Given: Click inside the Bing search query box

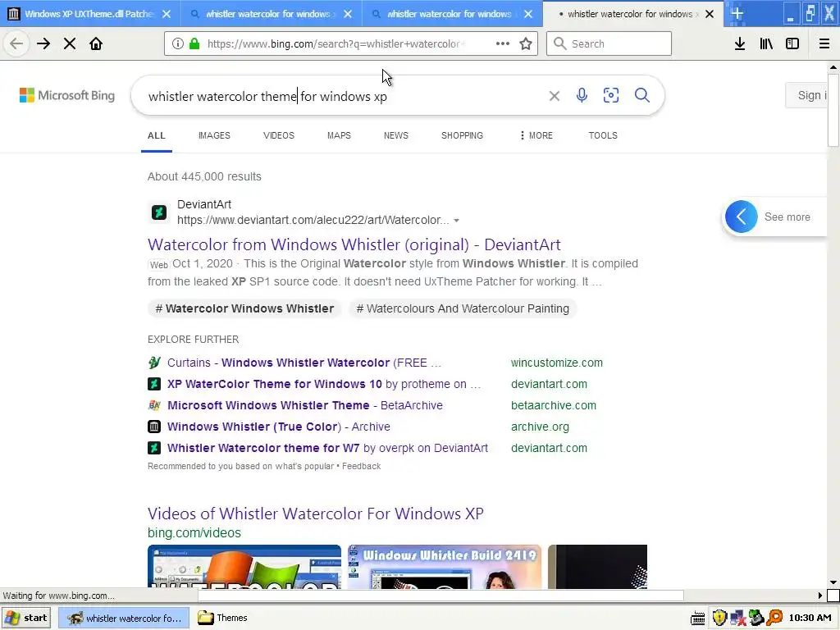Looking at the screenshot, I should click(343, 96).
